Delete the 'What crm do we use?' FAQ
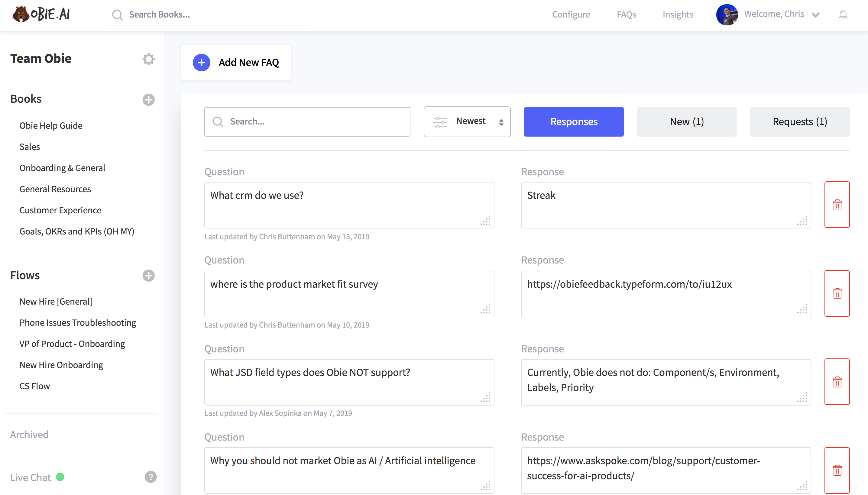This screenshot has height=495, width=868. click(837, 205)
